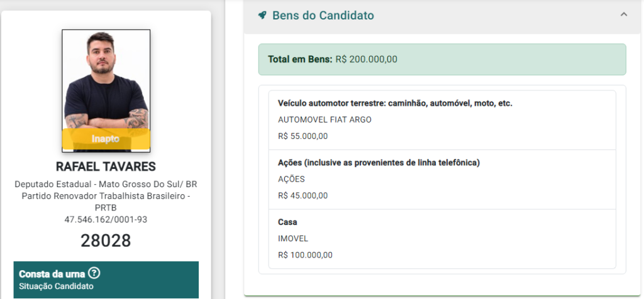The width and height of the screenshot is (644, 299).
Task: Select the candidate number 28028
Action: coord(106,241)
